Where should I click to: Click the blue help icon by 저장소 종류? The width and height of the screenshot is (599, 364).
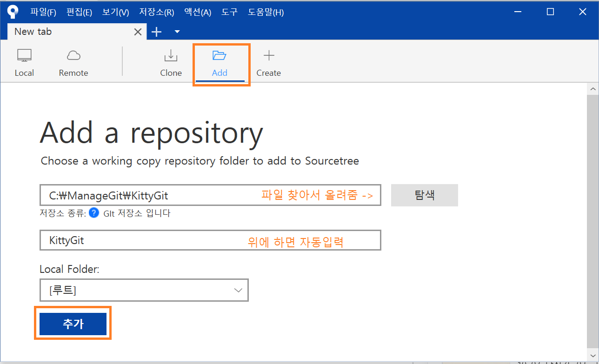pos(94,213)
